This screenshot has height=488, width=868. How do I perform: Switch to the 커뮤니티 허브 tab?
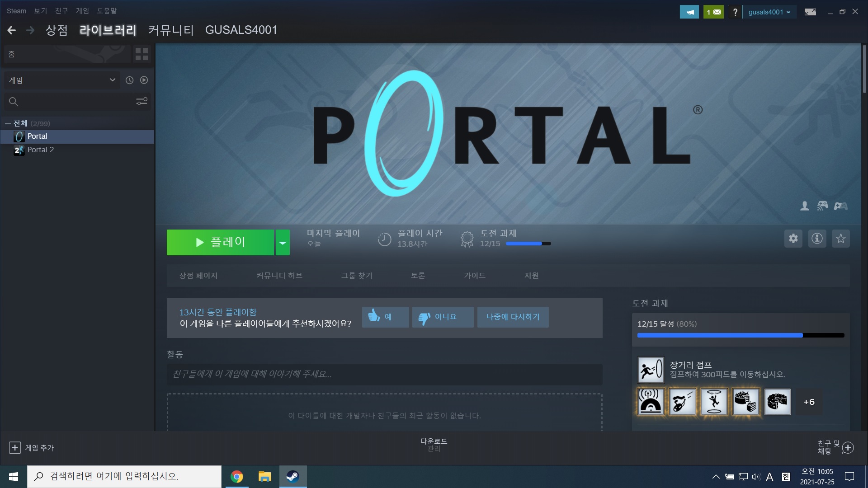pos(279,275)
